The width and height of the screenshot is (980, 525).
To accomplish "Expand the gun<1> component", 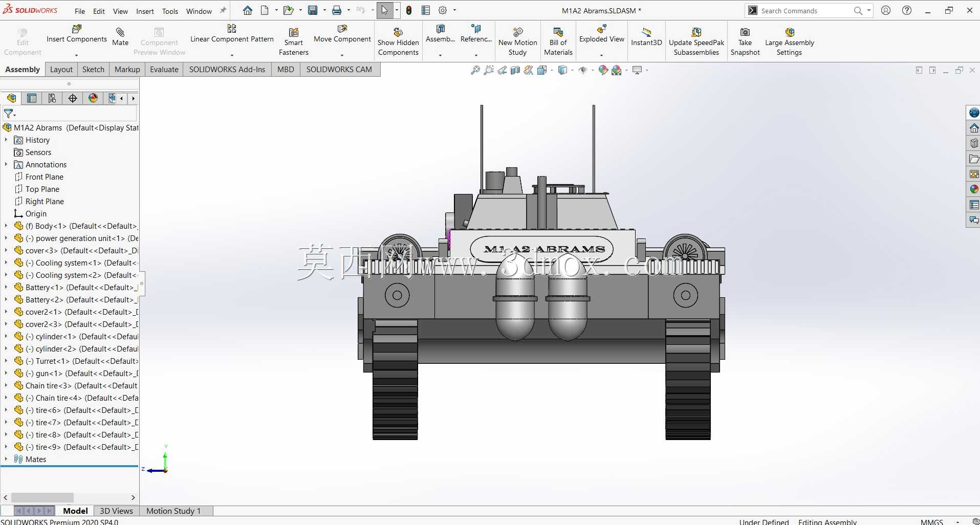I will pos(6,373).
